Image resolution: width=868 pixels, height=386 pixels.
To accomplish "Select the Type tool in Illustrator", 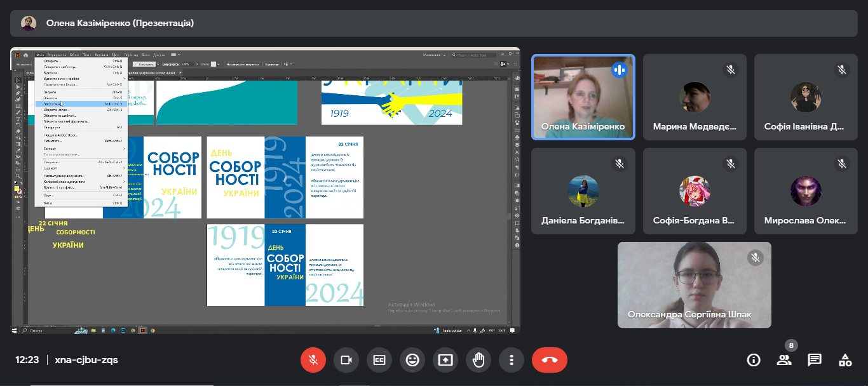I will point(18,119).
